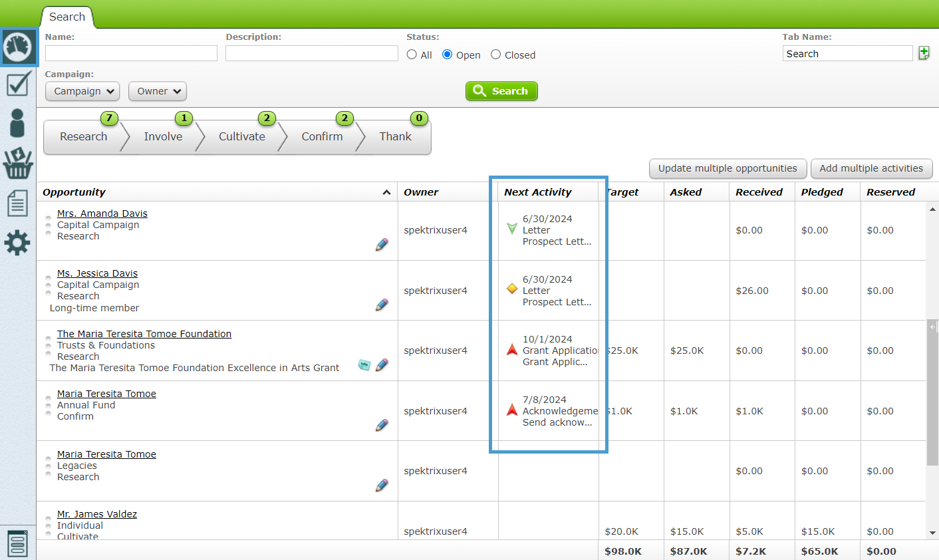Click red arrow icon for Grant Application activity
Image resolution: width=939 pixels, height=560 pixels.
click(x=512, y=349)
